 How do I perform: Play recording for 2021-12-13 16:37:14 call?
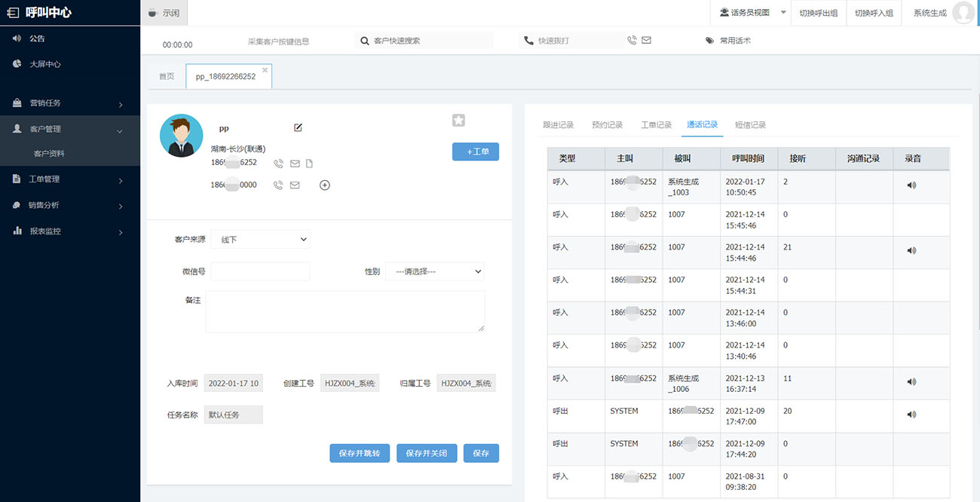click(911, 381)
